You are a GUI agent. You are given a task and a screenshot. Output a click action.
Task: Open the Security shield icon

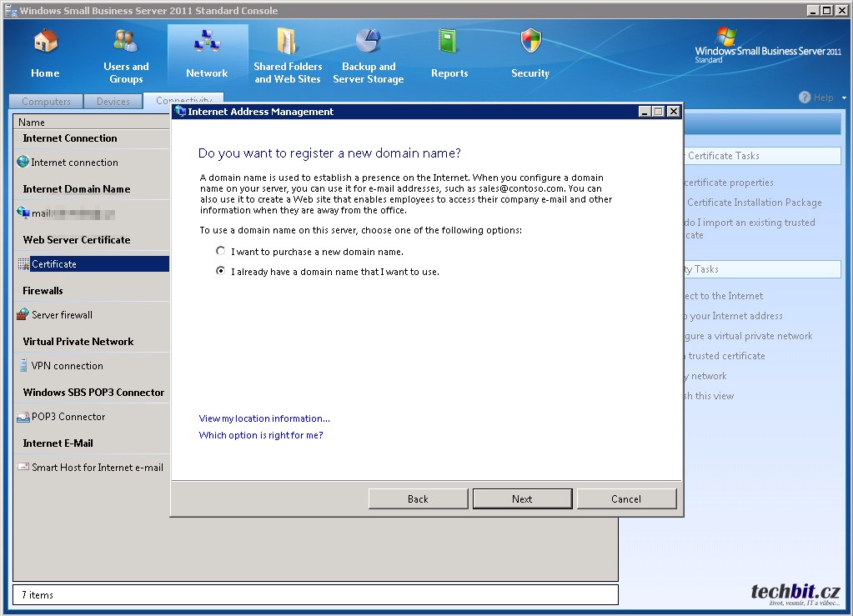point(530,42)
